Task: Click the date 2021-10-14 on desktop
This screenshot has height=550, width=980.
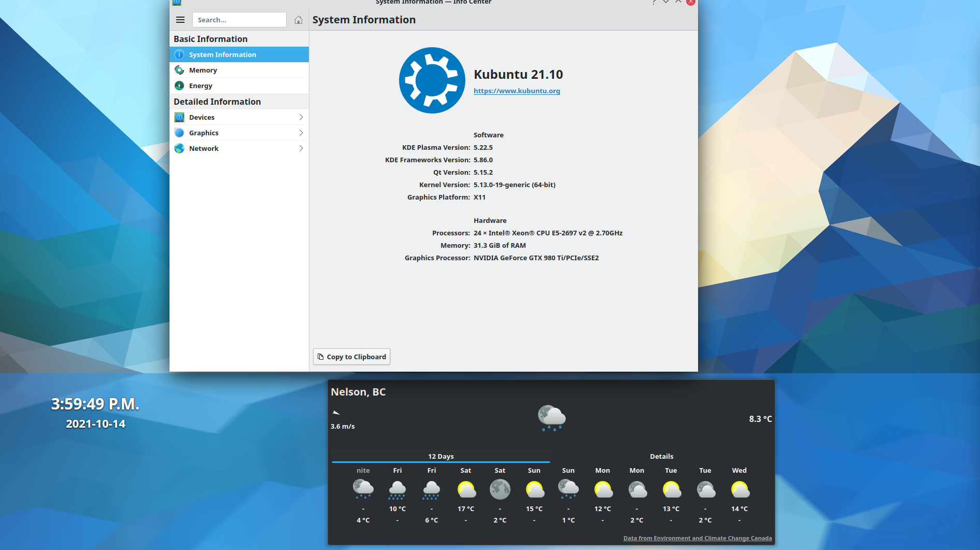Action: point(95,424)
